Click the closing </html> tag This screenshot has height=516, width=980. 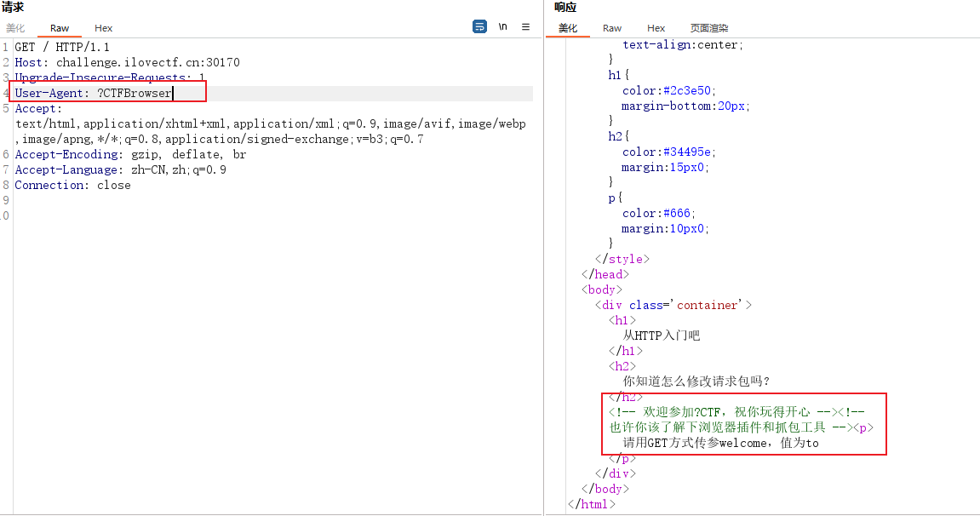(x=591, y=504)
